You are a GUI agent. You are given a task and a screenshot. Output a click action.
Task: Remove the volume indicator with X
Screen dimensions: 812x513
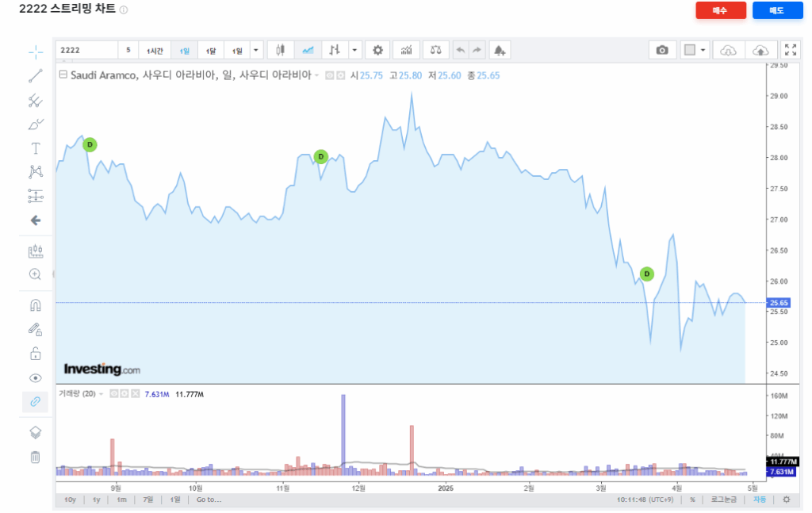tap(135, 394)
